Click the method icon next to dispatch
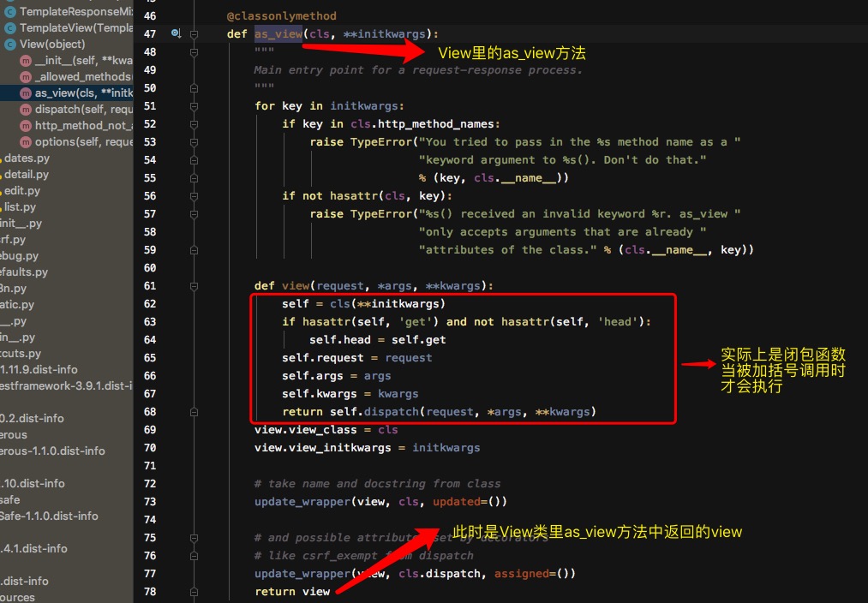The height and width of the screenshot is (603, 868). coord(27,108)
